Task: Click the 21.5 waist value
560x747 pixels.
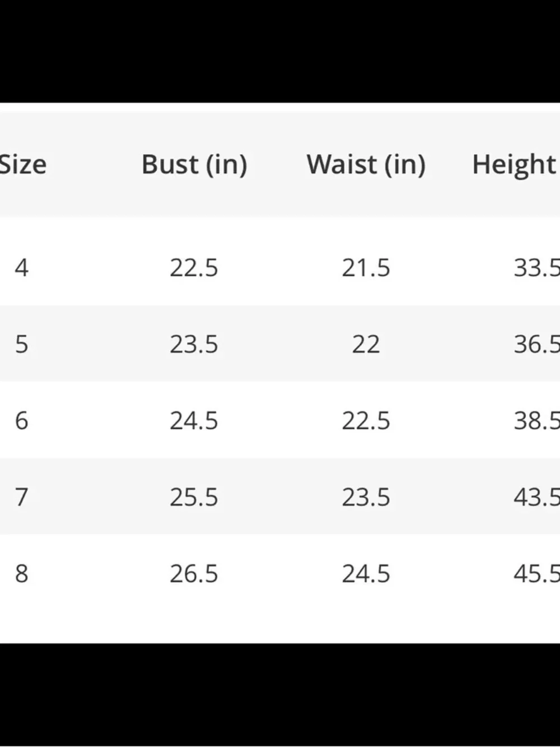Action: [x=366, y=268]
